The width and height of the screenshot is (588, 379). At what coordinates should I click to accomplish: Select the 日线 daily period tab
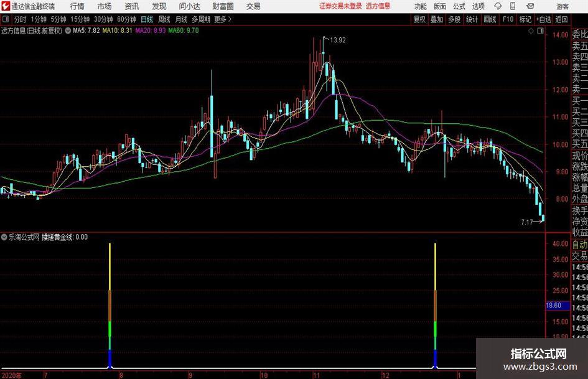[x=147, y=19]
